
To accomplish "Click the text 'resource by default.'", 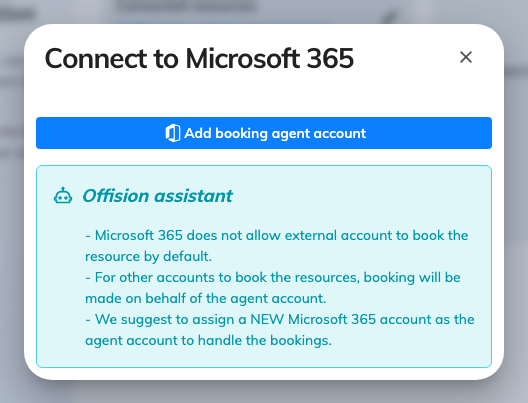I will pyautogui.click(x=148, y=257).
